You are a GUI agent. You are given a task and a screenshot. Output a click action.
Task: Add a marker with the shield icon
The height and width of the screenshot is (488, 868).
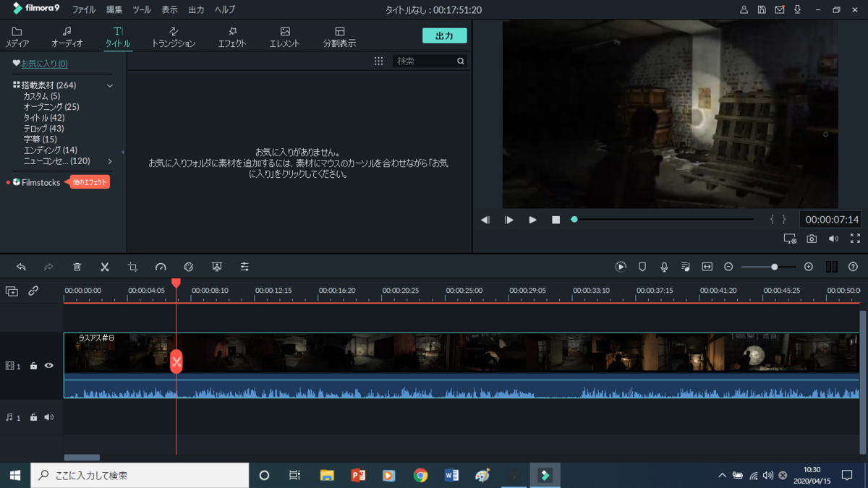[x=642, y=267]
